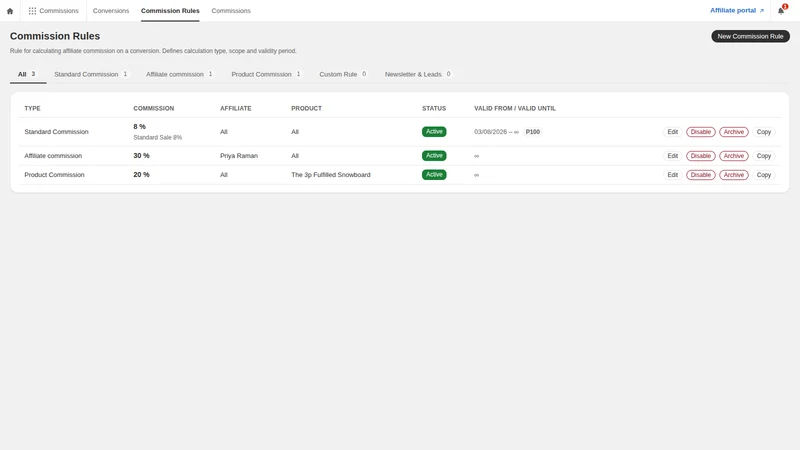Click the STATUS column header
Image resolution: width=800 pixels, height=450 pixels.
[x=434, y=108]
